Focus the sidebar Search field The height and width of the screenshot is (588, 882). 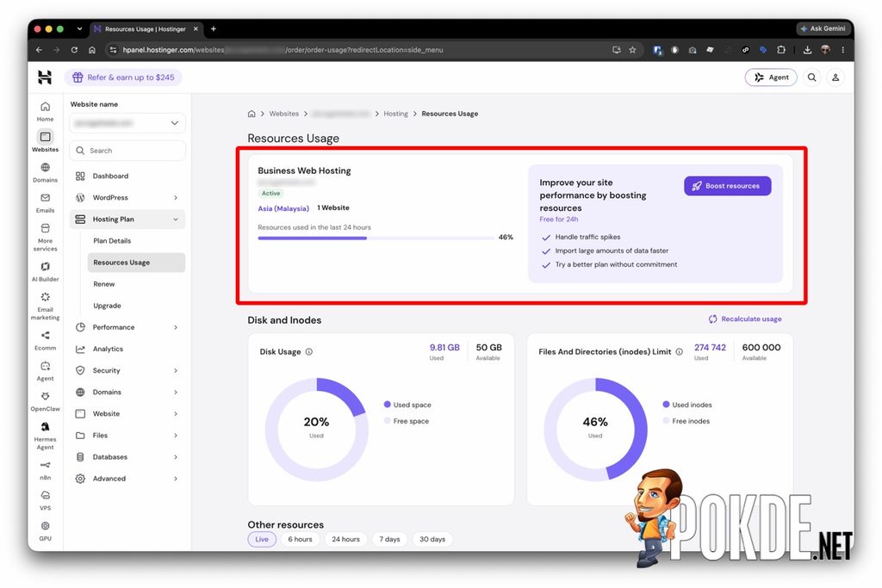coord(127,151)
